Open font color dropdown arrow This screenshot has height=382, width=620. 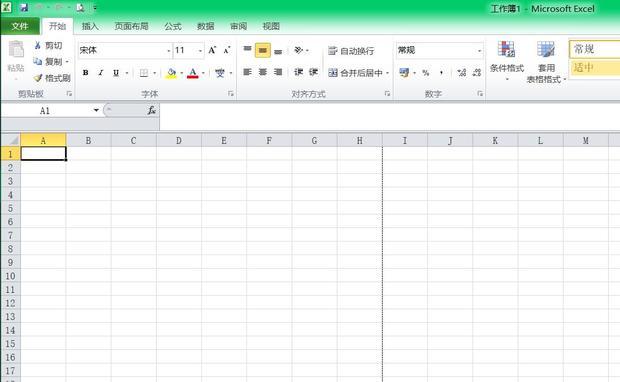(203, 73)
